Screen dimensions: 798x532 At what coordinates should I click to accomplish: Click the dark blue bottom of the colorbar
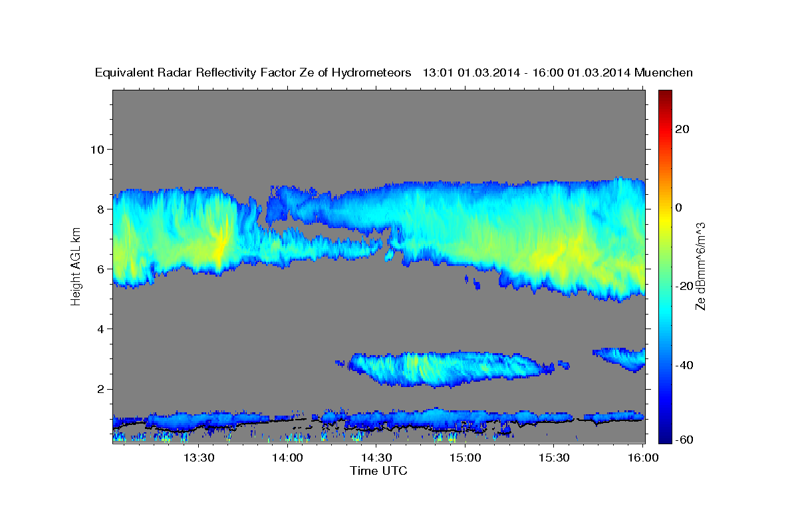click(x=666, y=436)
